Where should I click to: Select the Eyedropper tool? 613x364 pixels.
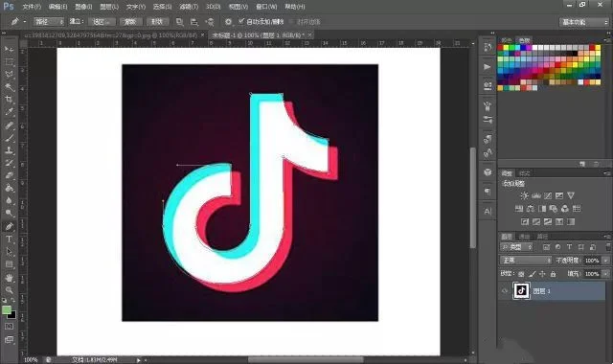tap(9, 112)
